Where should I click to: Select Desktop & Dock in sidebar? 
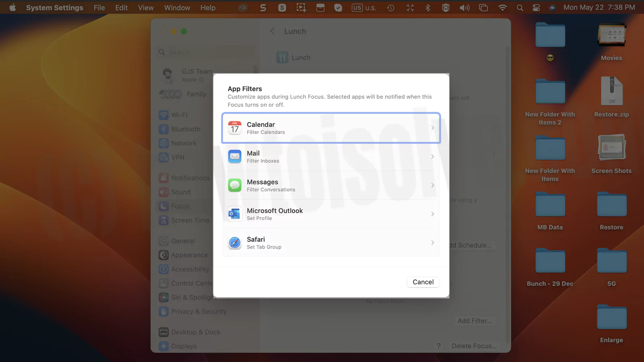[x=190, y=332]
